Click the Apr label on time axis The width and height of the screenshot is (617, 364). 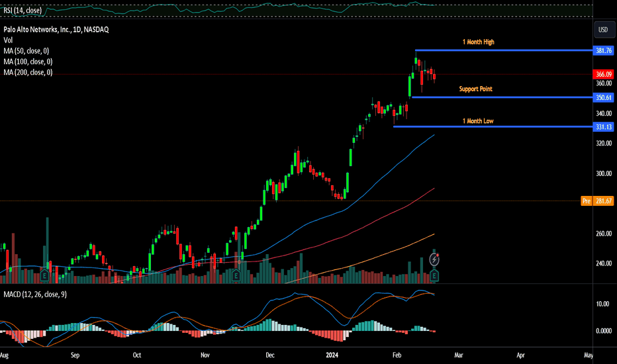point(520,355)
